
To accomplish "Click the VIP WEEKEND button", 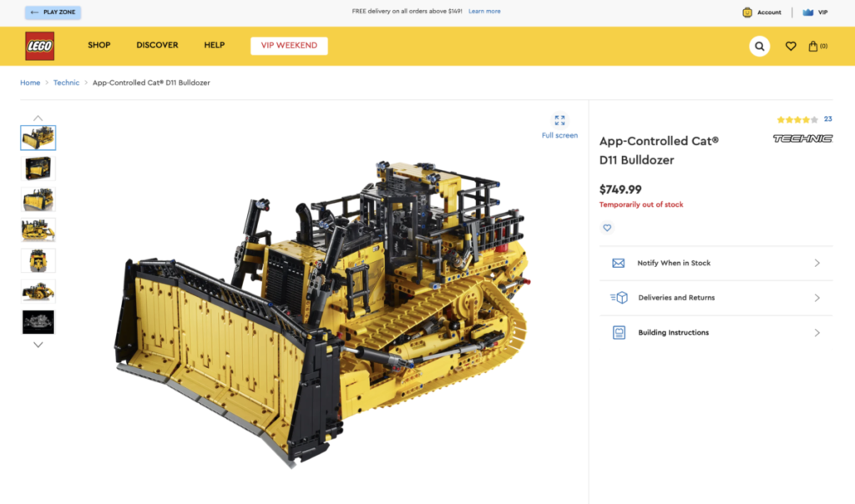I will (289, 46).
